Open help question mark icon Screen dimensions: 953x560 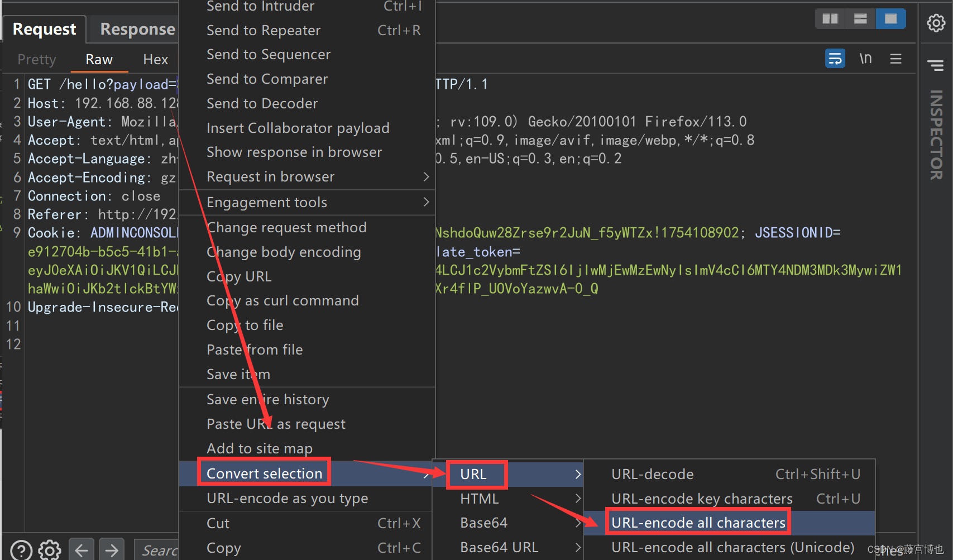21,551
